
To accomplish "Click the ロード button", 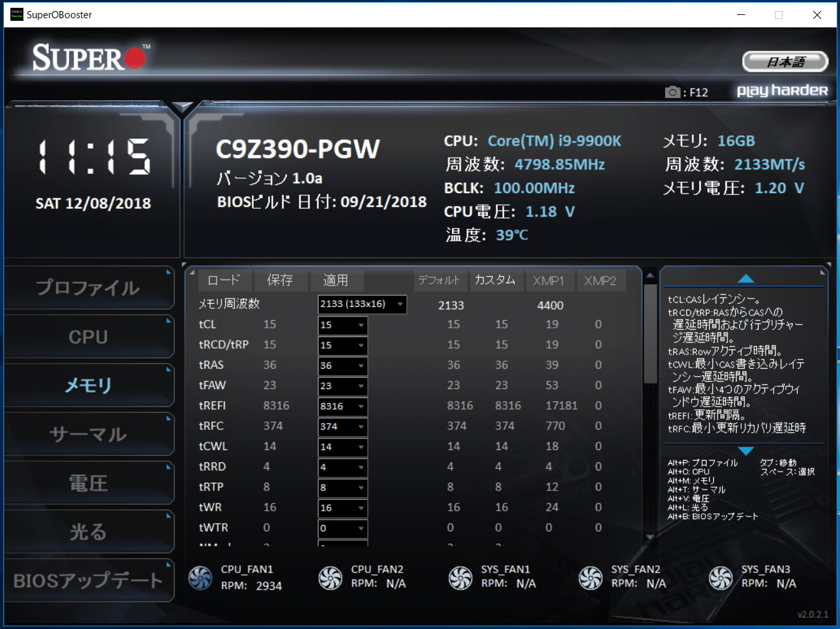I will point(224,280).
